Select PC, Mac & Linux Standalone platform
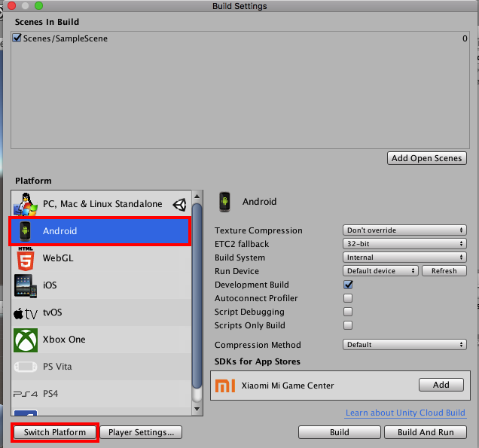The width and height of the screenshot is (479, 448). point(101,204)
